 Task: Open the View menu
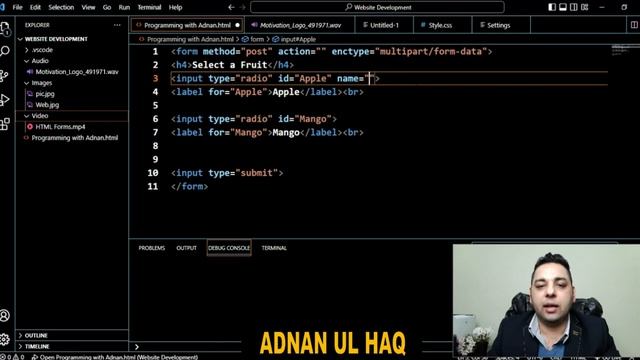pos(88,7)
